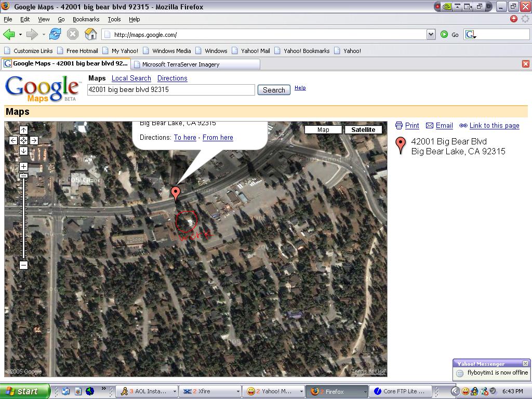The width and height of the screenshot is (532, 399).
Task: Open the URL bar history dropdown
Action: (431, 34)
